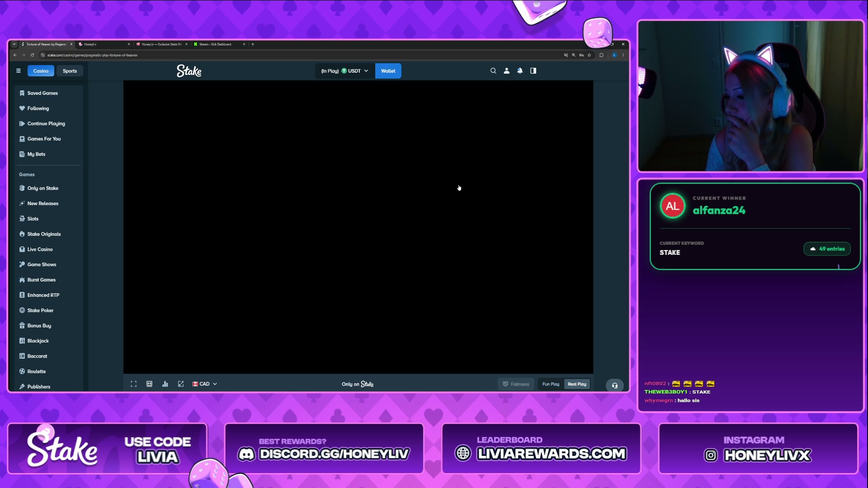This screenshot has width=868, height=488.
Task: Toggle the side panel icon in header
Action: tap(533, 71)
